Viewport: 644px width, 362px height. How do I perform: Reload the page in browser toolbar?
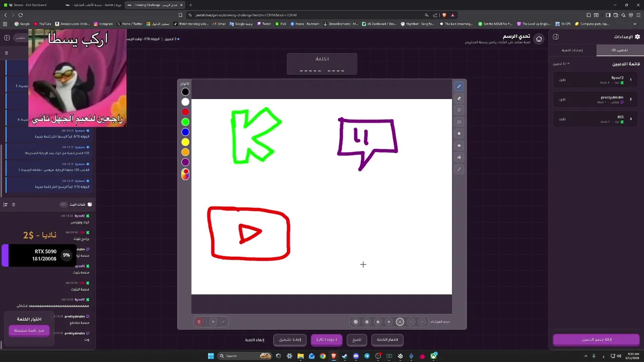pos(20,15)
